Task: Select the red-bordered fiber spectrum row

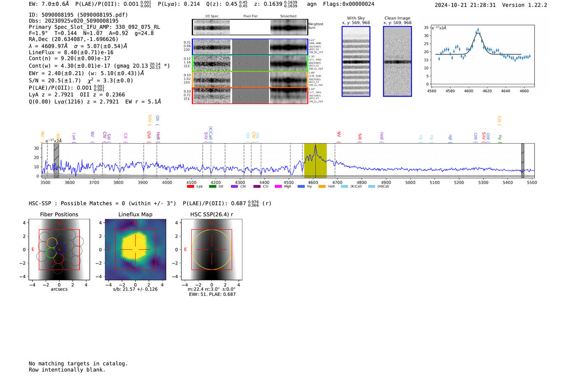Action: pyautogui.click(x=250, y=96)
